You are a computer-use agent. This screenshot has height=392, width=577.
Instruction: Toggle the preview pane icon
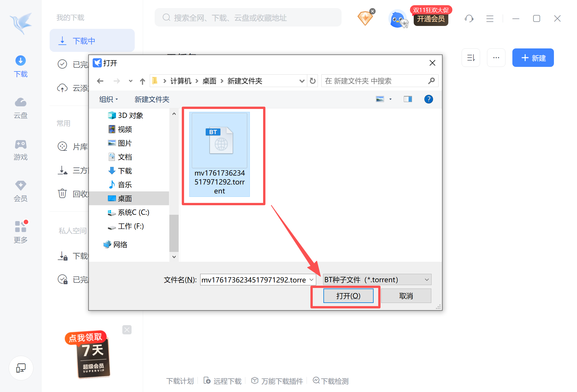(x=408, y=99)
